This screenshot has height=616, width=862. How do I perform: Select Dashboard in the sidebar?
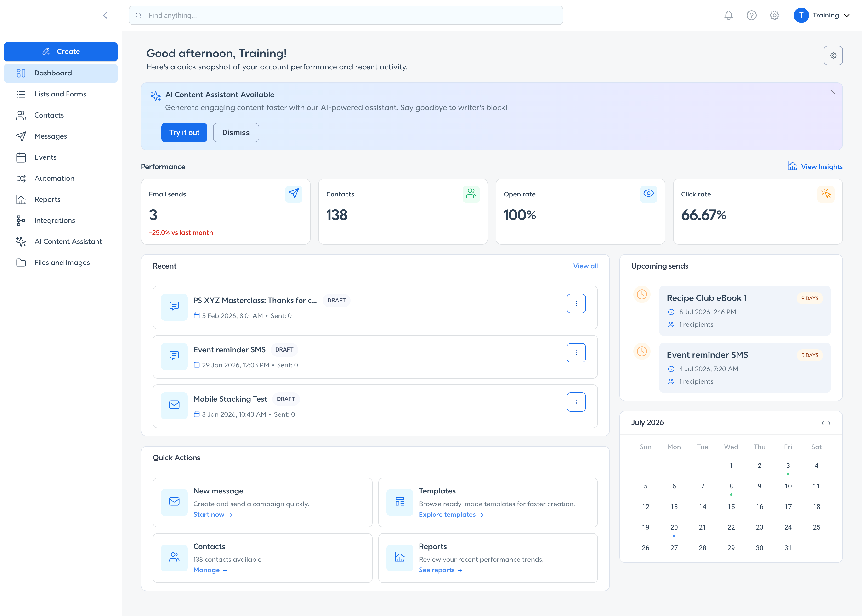coord(61,73)
